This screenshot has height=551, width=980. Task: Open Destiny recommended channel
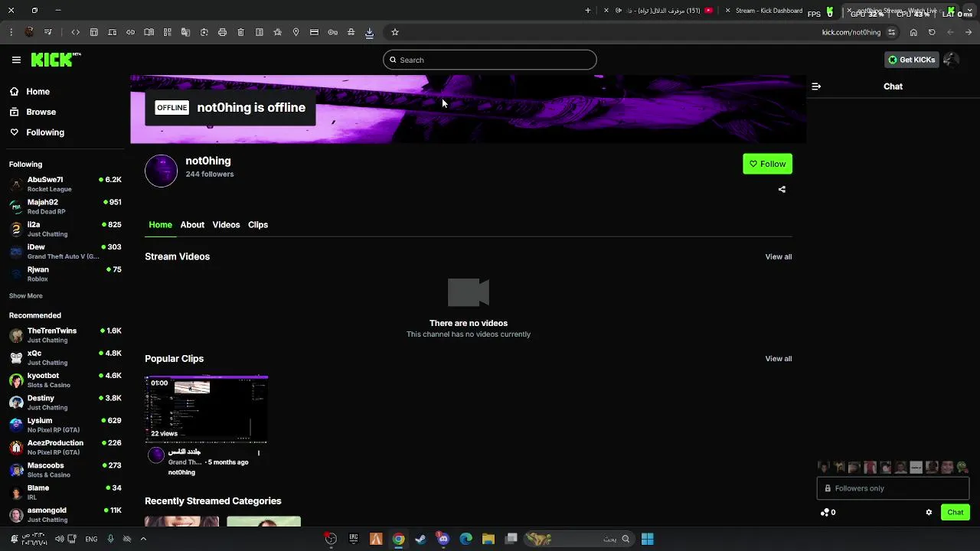click(65, 402)
